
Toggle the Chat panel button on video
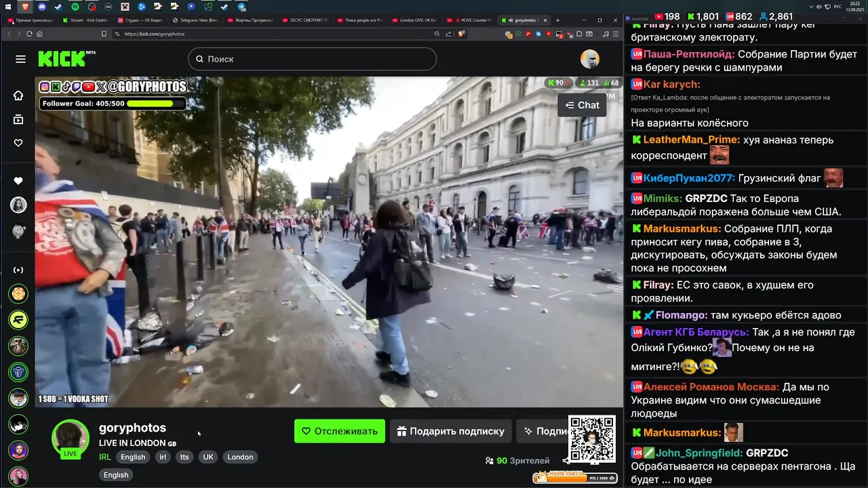point(583,105)
